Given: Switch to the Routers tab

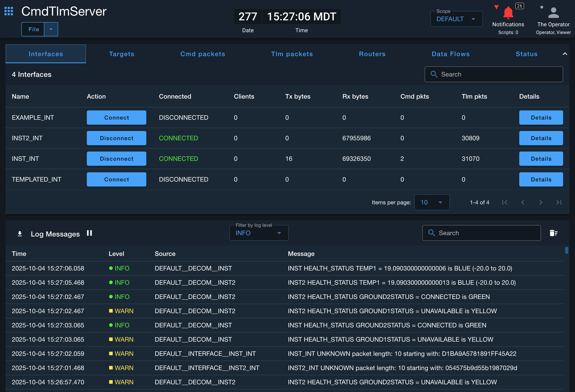Looking at the screenshot, I should pos(372,54).
